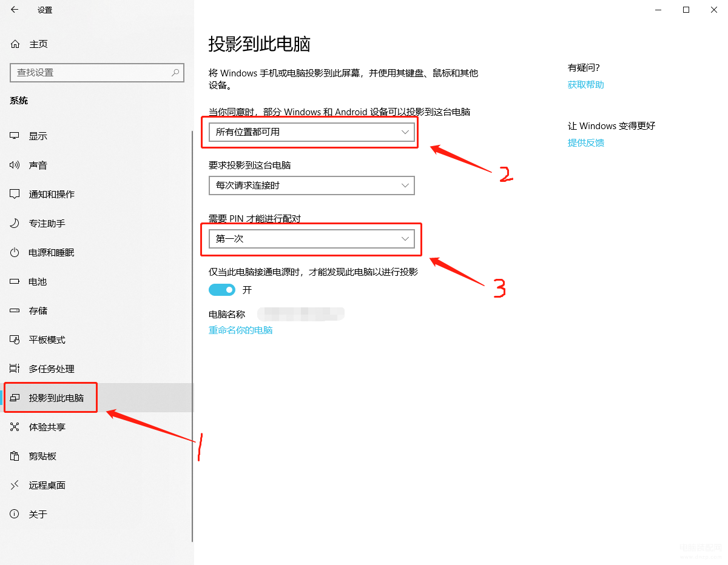This screenshot has width=728, height=565.
Task: Open 专注助手 settings
Action: (x=97, y=223)
